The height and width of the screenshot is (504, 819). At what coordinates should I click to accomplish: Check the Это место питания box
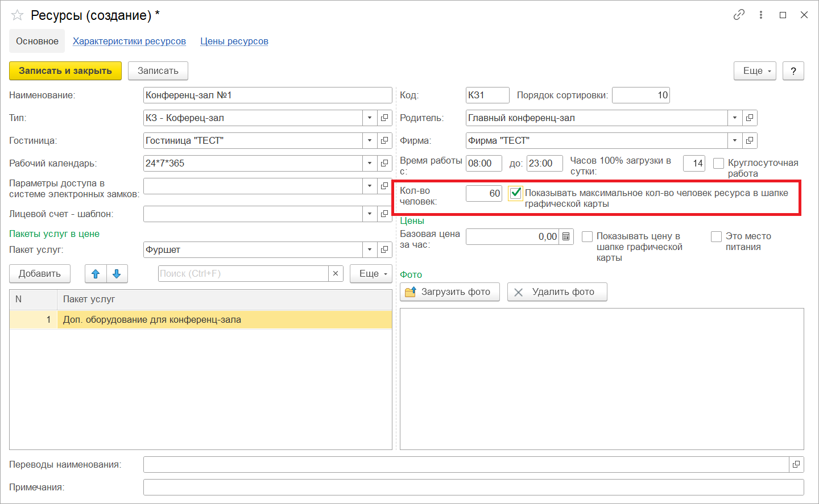[x=717, y=236]
